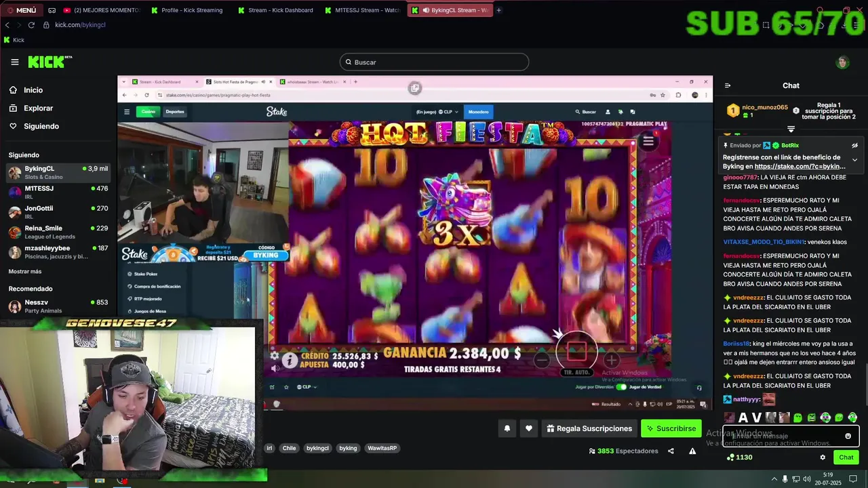Open the Opera MENÚ button
Viewport: 868px width, 488px height.
pos(22,10)
